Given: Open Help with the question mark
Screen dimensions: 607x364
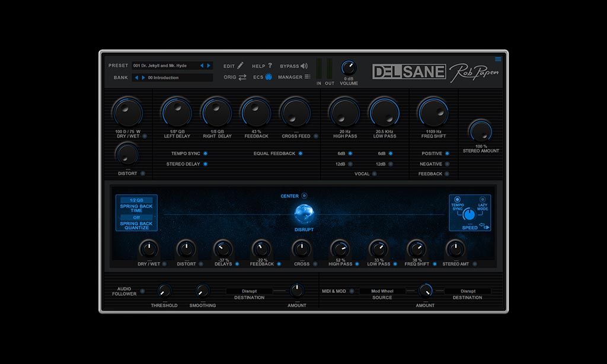Looking at the screenshot, I should (270, 65).
